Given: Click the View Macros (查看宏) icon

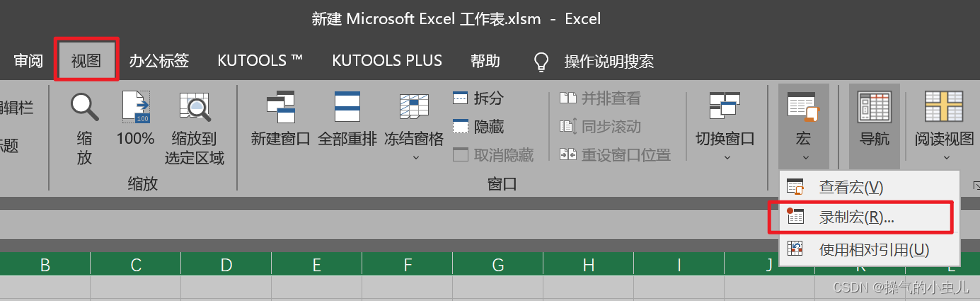Looking at the screenshot, I should click(x=795, y=188).
